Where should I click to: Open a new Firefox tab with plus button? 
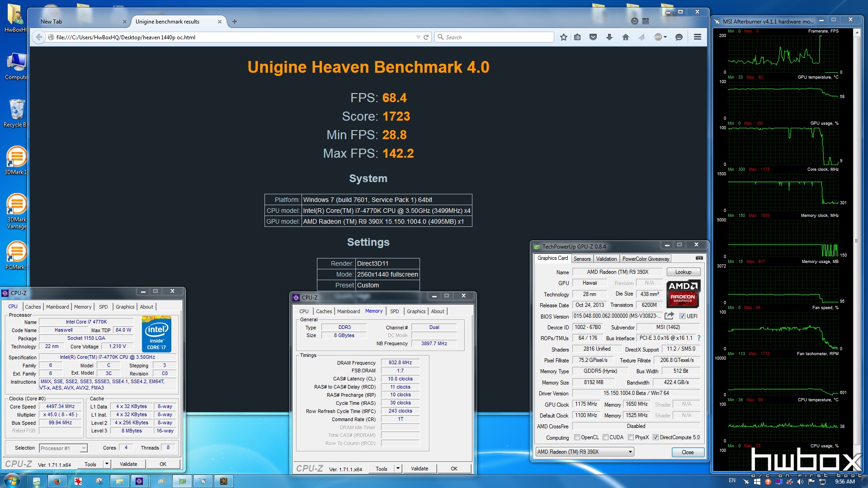tap(234, 21)
